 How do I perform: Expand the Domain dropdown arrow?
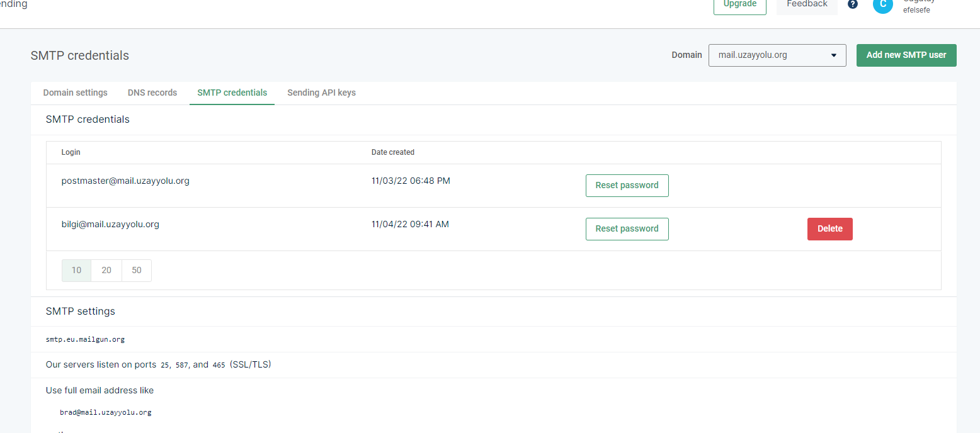(x=834, y=55)
